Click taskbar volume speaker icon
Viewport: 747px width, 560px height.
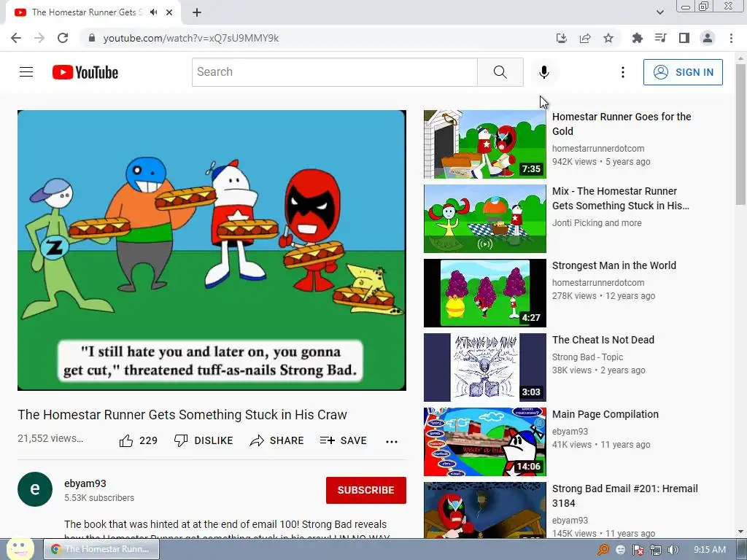pos(673,550)
